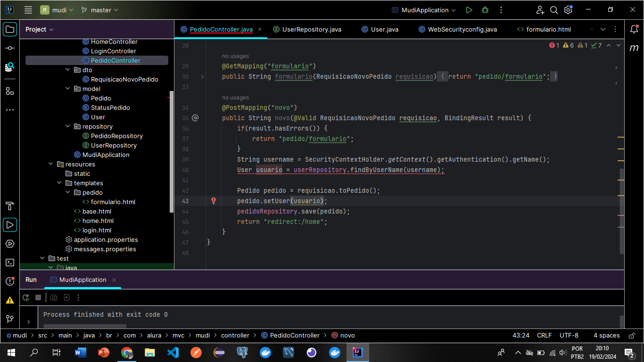This screenshot has width=644, height=362.
Task: Go to previous highlighted error up arrow
Action: [x=609, y=45]
